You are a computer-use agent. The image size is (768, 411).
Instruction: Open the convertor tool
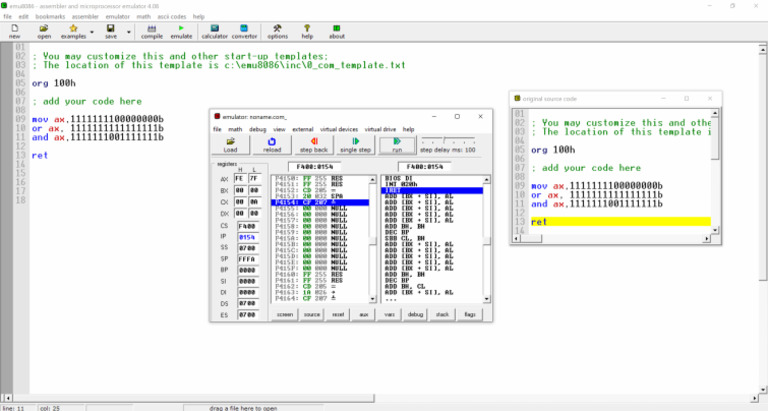pos(244,31)
